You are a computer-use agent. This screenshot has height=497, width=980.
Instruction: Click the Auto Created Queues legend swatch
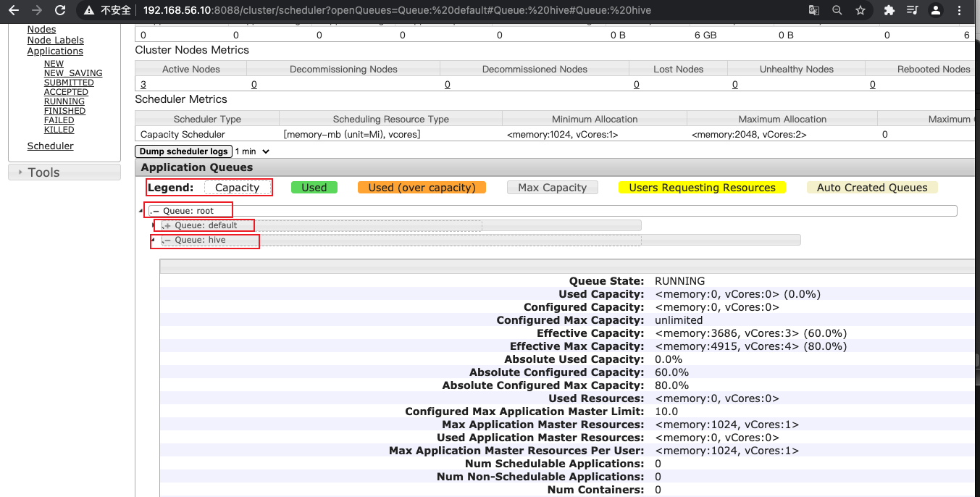pos(872,188)
